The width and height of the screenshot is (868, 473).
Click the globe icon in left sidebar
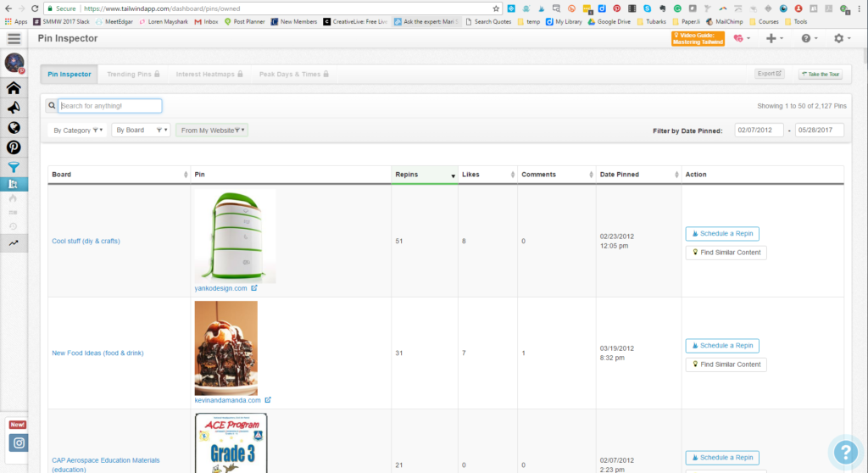tap(14, 127)
